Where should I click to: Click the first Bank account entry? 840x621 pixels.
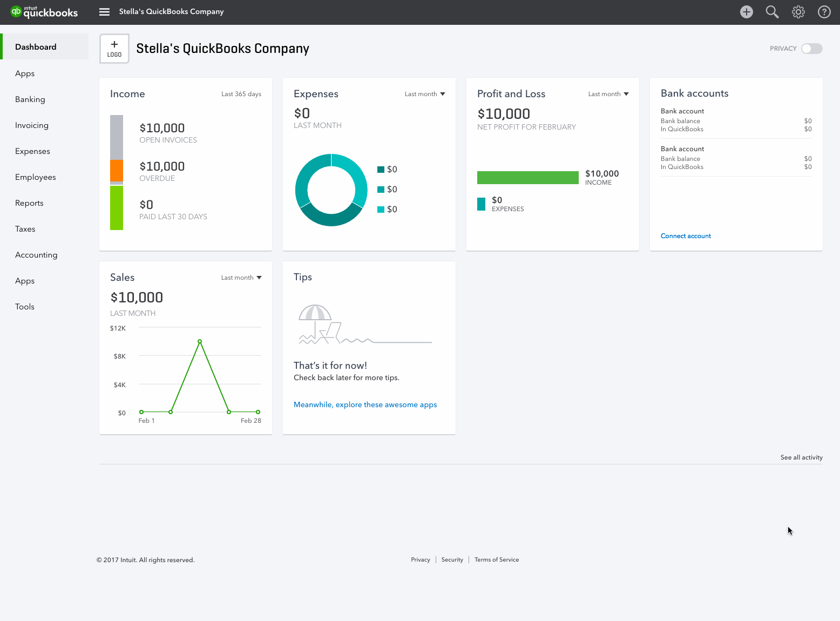click(736, 120)
